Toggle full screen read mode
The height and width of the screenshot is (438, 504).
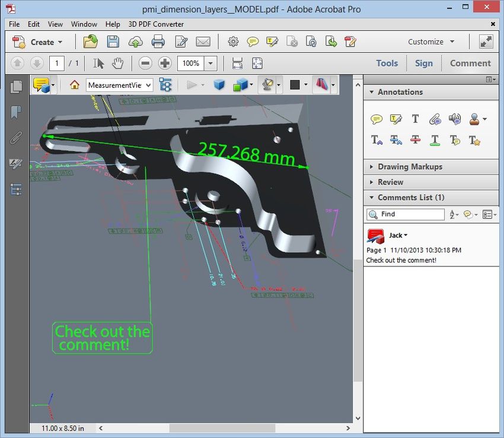click(486, 42)
